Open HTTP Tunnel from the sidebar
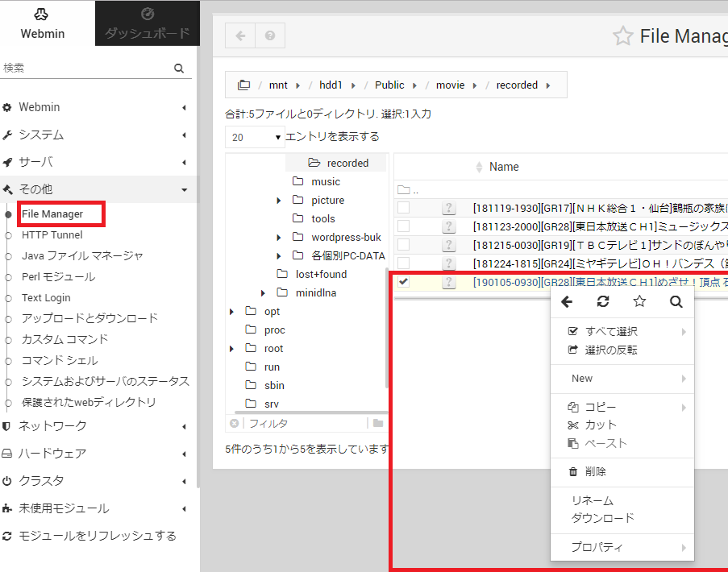 point(53,235)
